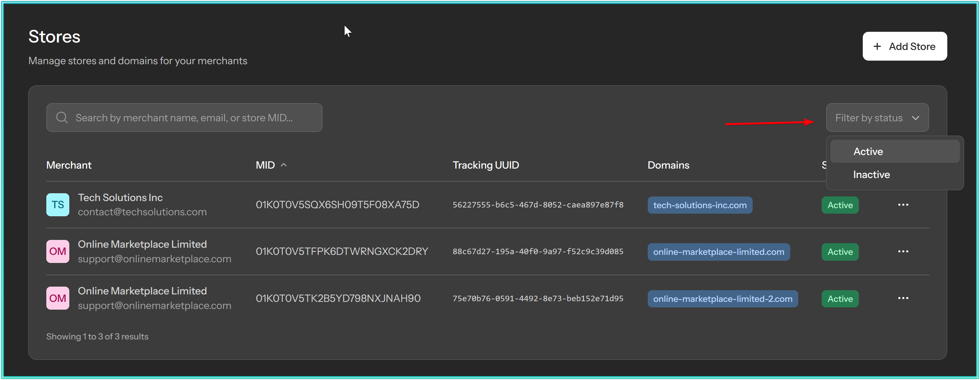The height and width of the screenshot is (380, 980).
Task: Click the Filter by status chevron
Action: 915,118
